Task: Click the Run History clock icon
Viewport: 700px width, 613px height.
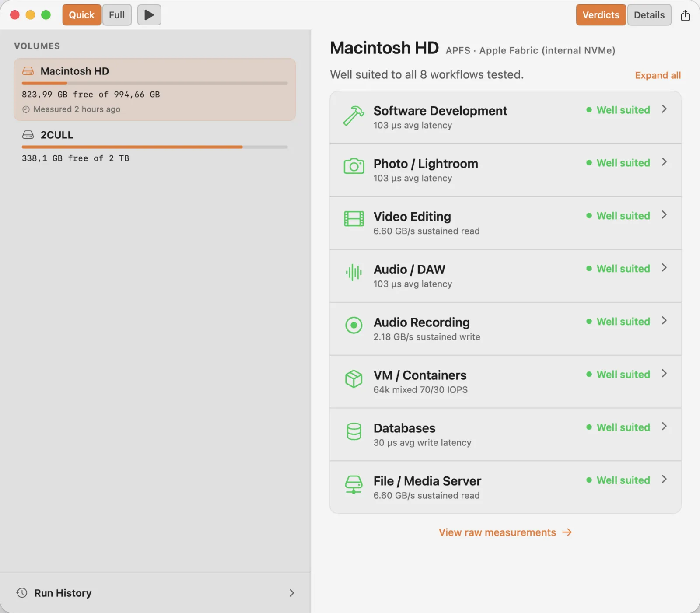Action: (22, 593)
